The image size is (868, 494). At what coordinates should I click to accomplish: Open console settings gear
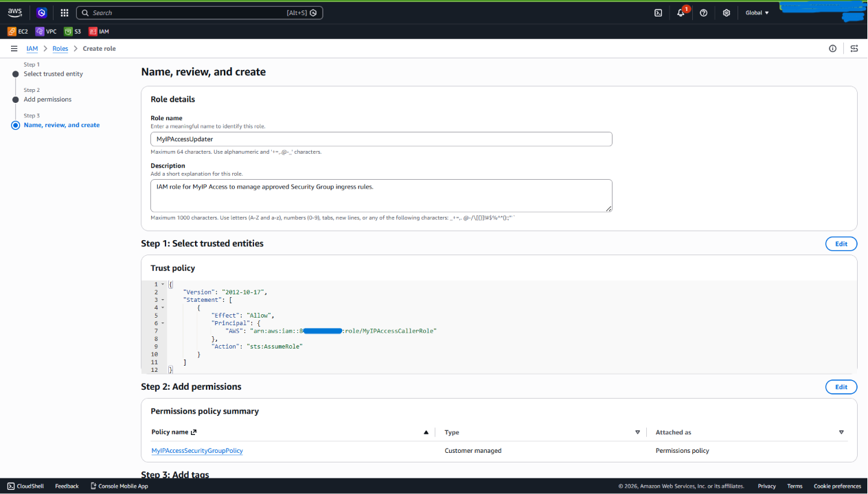click(727, 12)
